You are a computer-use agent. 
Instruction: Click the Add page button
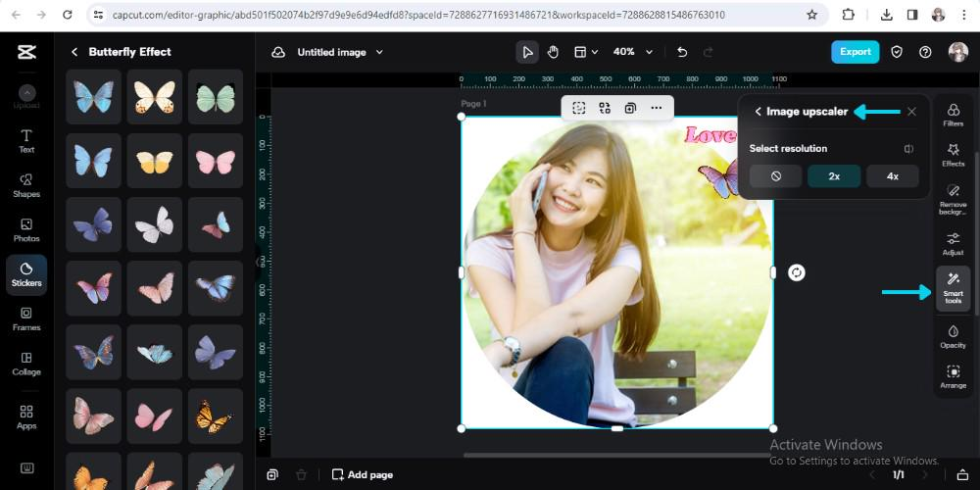(363, 475)
